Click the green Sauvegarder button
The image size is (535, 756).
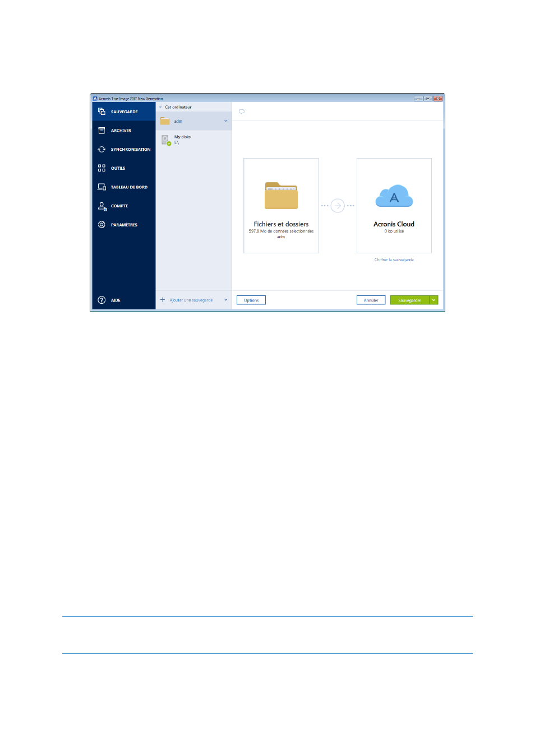(409, 300)
